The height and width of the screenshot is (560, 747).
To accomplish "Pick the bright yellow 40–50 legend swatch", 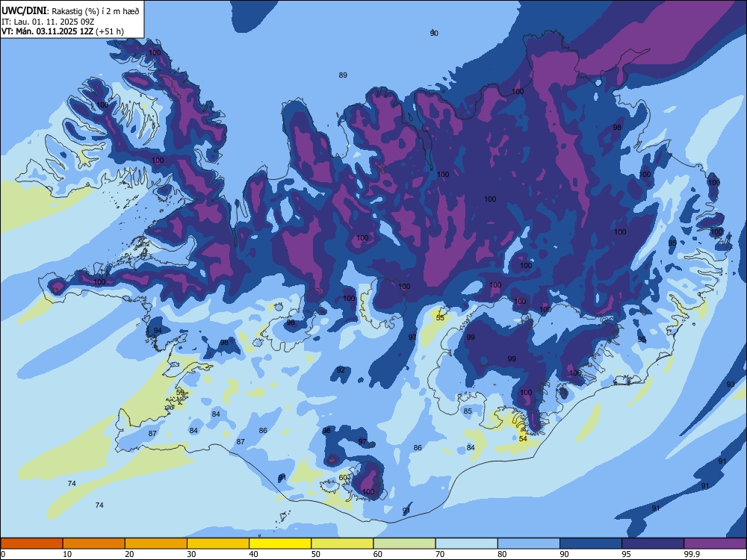I will [x=280, y=544].
